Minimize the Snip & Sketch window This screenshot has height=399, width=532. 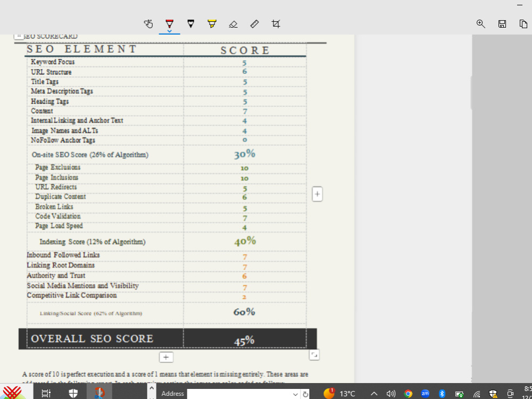[x=519, y=5]
